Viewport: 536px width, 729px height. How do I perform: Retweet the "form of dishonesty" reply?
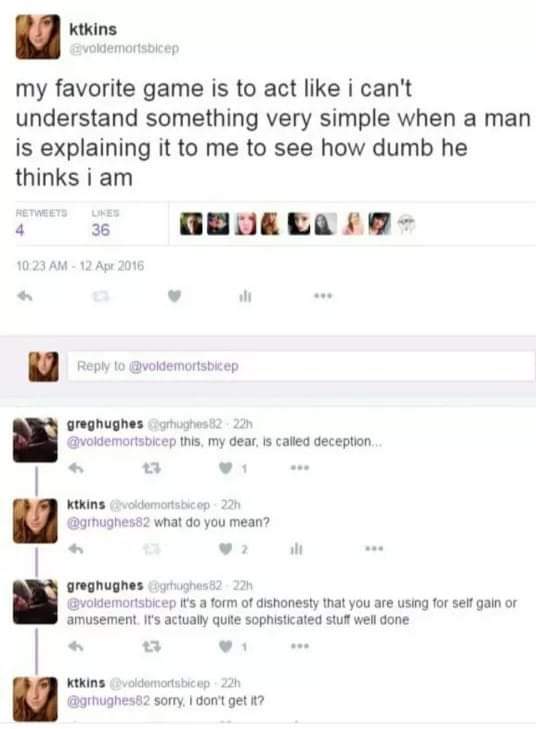(152, 646)
